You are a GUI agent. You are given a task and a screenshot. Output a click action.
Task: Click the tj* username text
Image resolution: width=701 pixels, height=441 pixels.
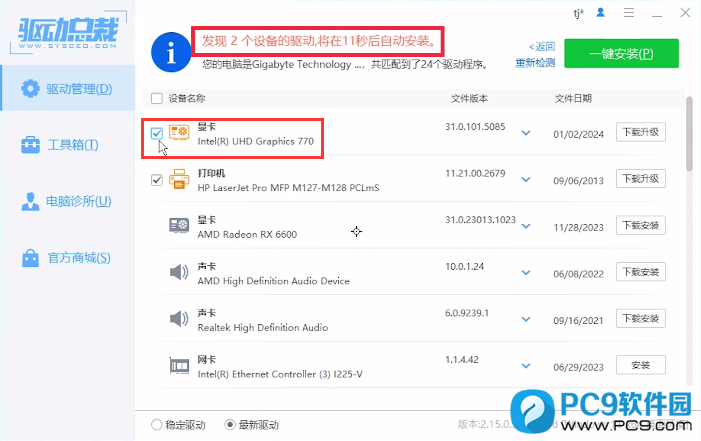(x=579, y=13)
